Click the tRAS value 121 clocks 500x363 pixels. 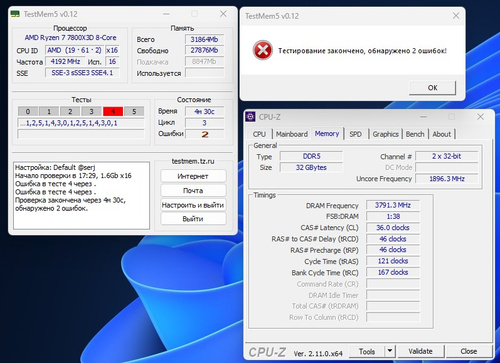(x=393, y=261)
